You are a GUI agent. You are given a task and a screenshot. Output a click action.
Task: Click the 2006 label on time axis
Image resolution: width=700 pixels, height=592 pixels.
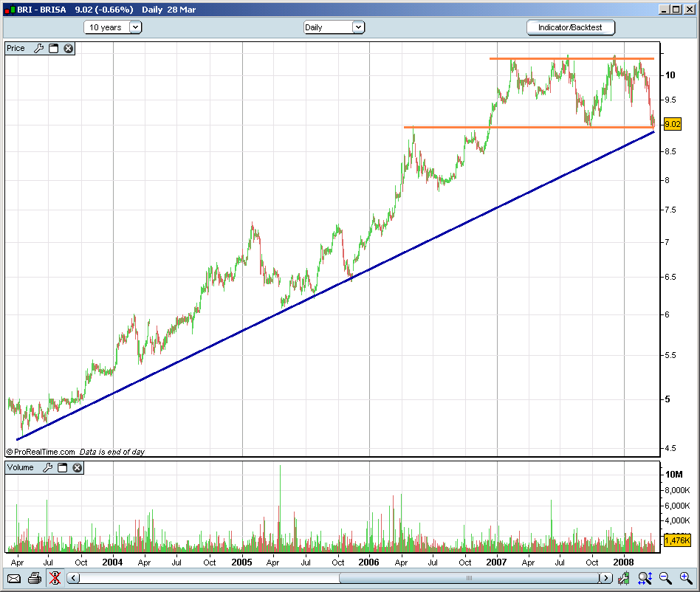pyautogui.click(x=368, y=562)
